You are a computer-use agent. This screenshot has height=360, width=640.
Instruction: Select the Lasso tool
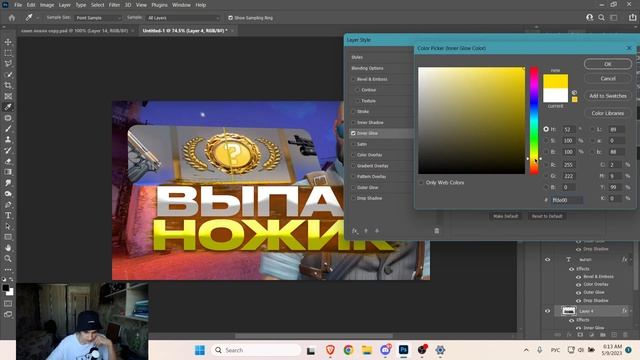coord(8,64)
